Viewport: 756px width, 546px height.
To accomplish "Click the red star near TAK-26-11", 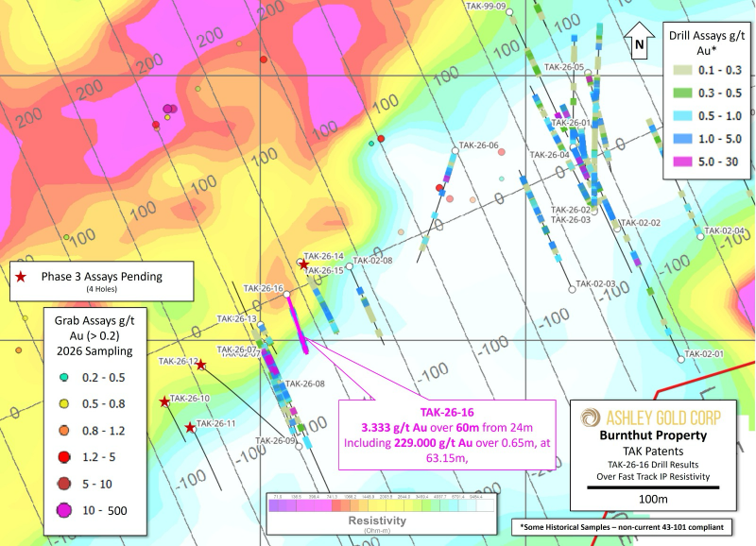I will 190,428.
